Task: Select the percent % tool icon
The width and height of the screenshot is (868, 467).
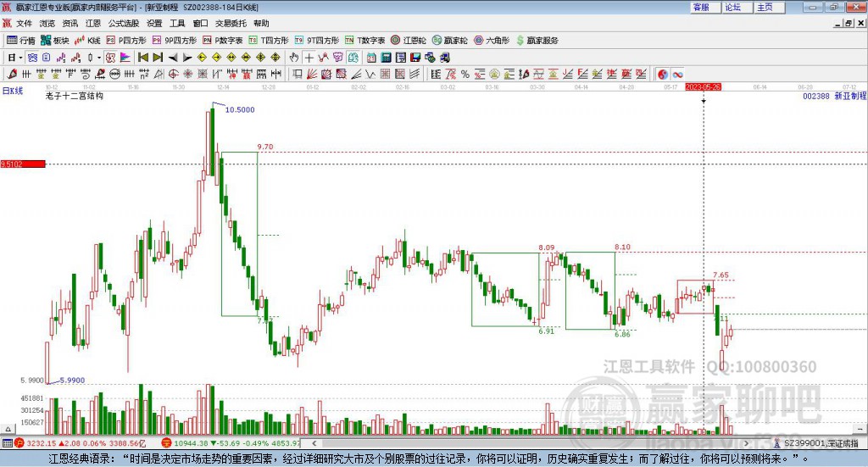Action: (x=465, y=74)
